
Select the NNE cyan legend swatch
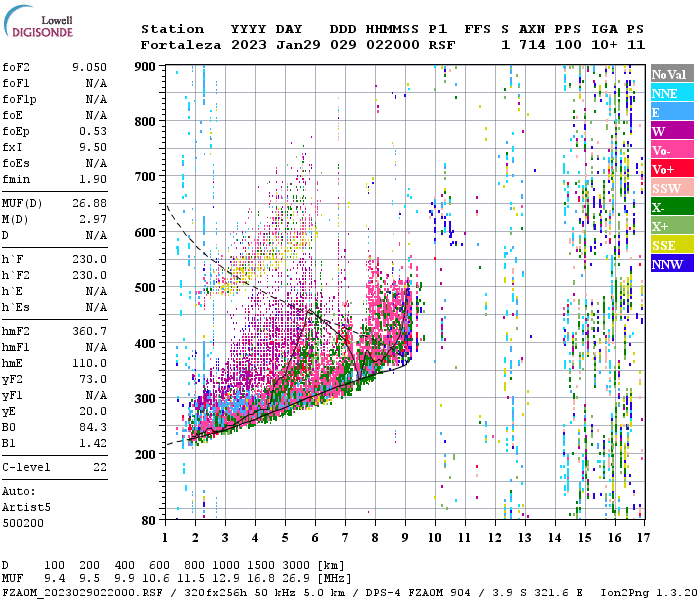672,93
